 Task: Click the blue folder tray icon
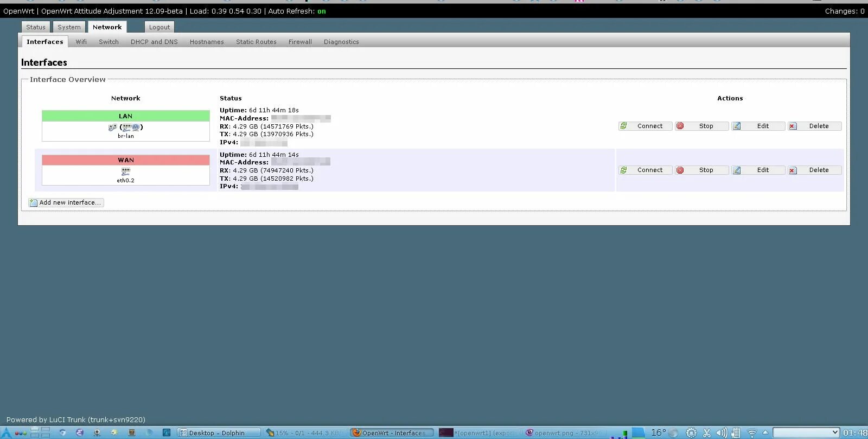639,432
